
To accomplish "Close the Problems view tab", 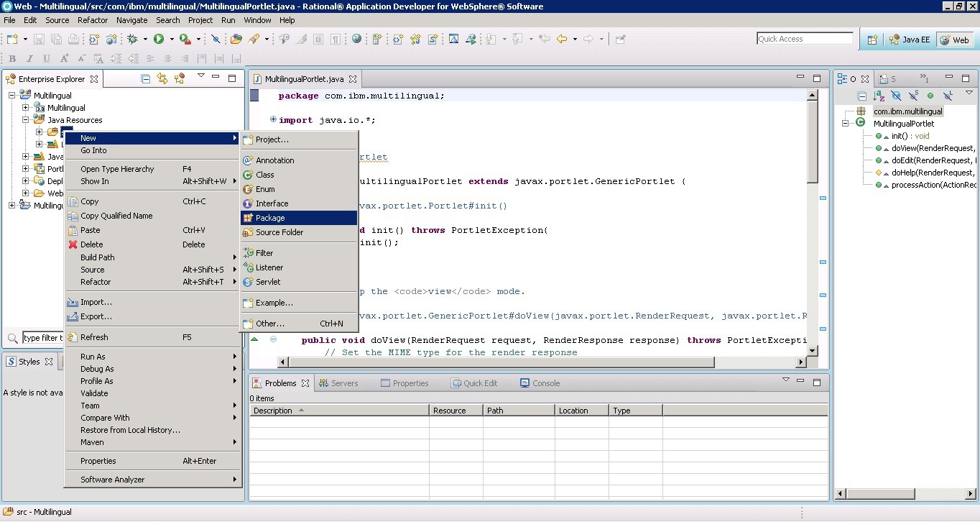I will pos(305,383).
